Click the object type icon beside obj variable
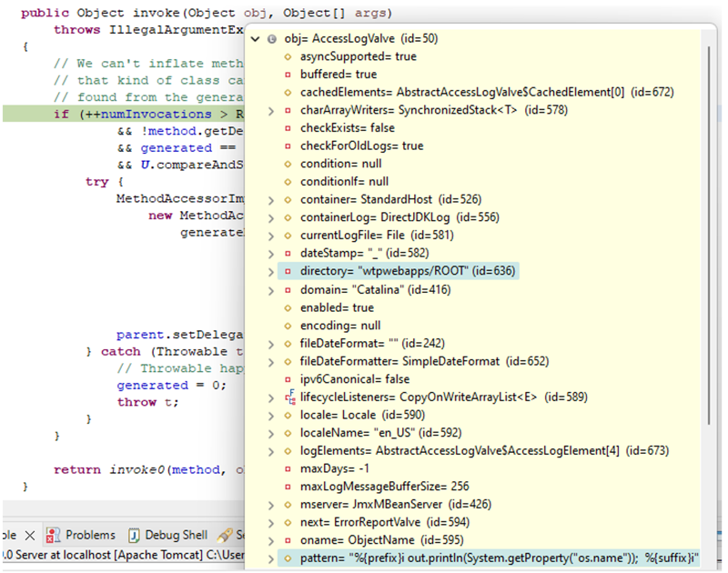This screenshot has width=728, height=573. tap(272, 38)
